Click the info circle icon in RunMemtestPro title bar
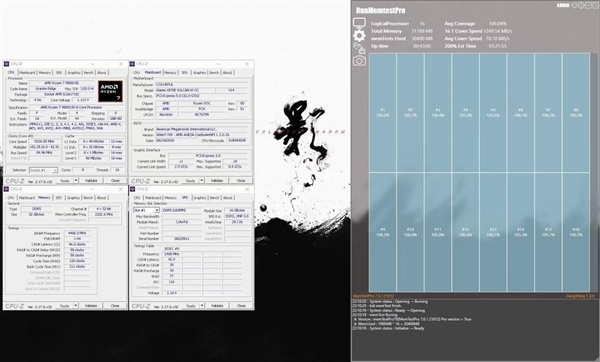Screen dimensions: 600x362 click(x=581, y=5)
